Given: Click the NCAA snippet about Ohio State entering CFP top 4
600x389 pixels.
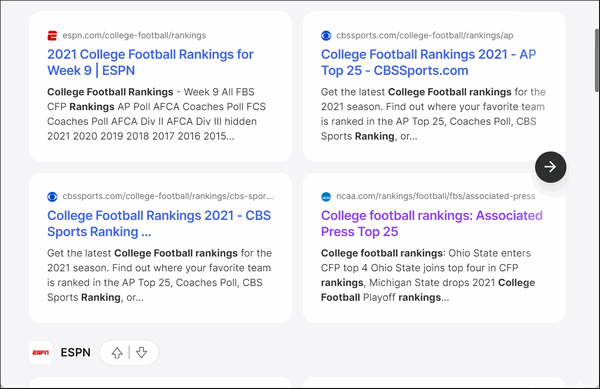Looking at the screenshot, I should [x=428, y=275].
